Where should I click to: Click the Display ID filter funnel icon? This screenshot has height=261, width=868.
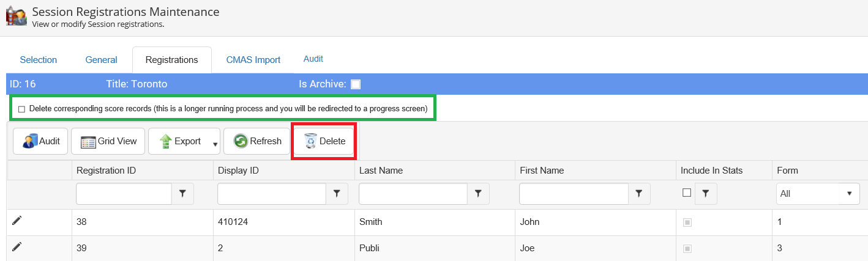coord(337,193)
